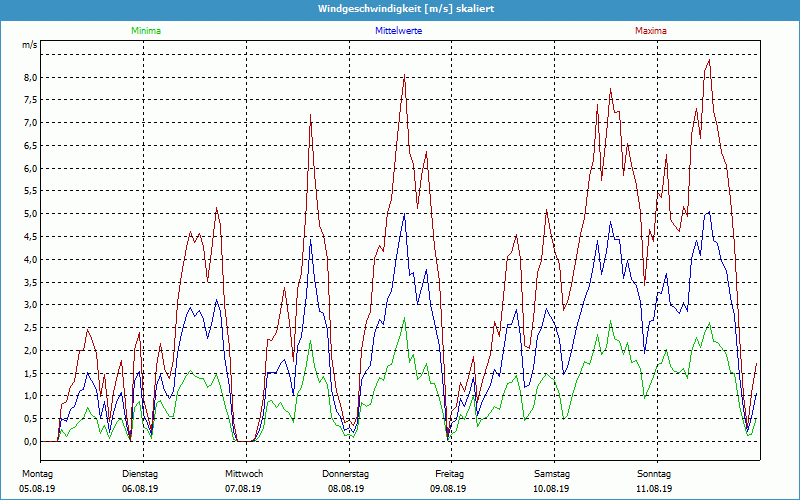This screenshot has height=500, width=800.
Task: Click the '6,0' y-axis value
Action: [x=31, y=168]
